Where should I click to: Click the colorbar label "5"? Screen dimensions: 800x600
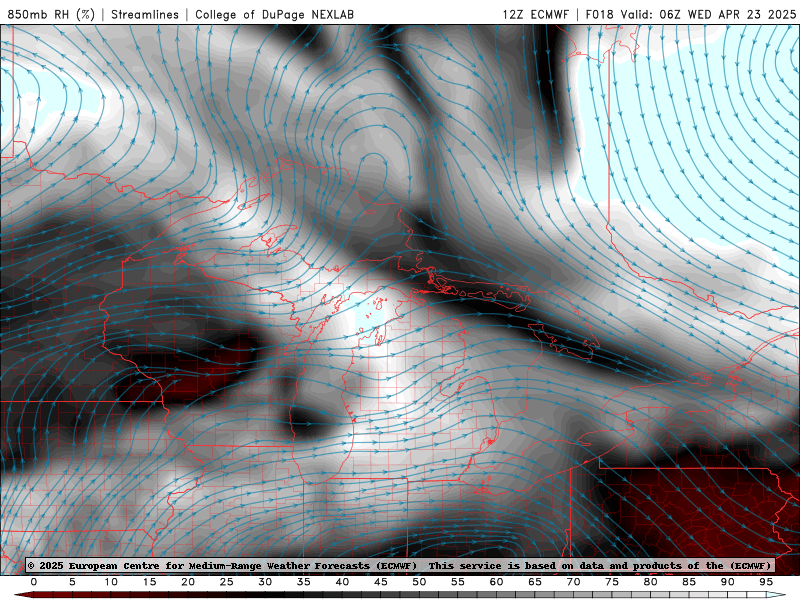[x=72, y=582]
